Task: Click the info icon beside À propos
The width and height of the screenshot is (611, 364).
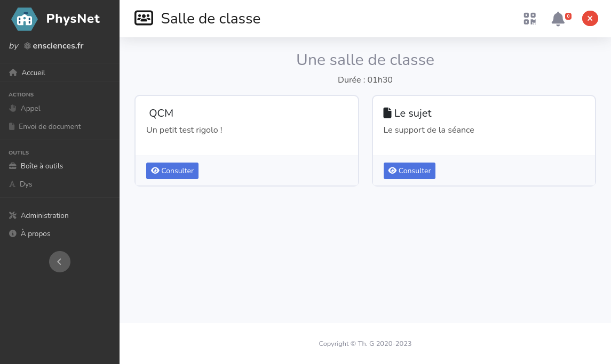Action: (x=13, y=233)
